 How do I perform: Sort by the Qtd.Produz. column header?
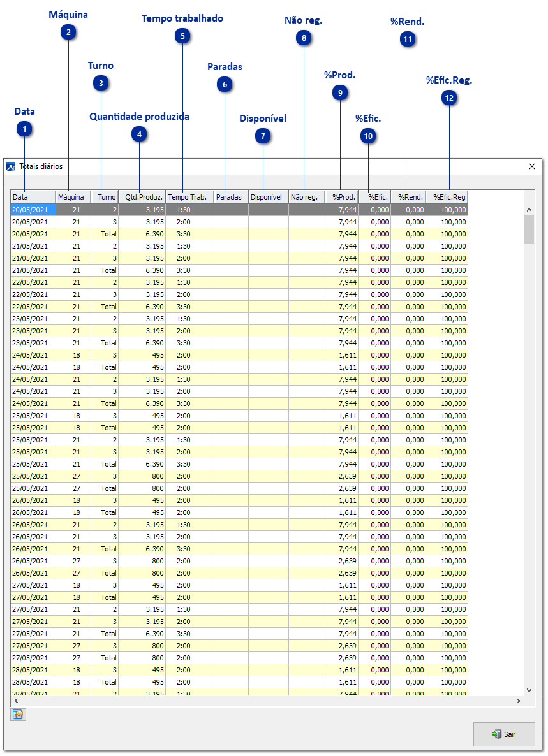(142, 197)
